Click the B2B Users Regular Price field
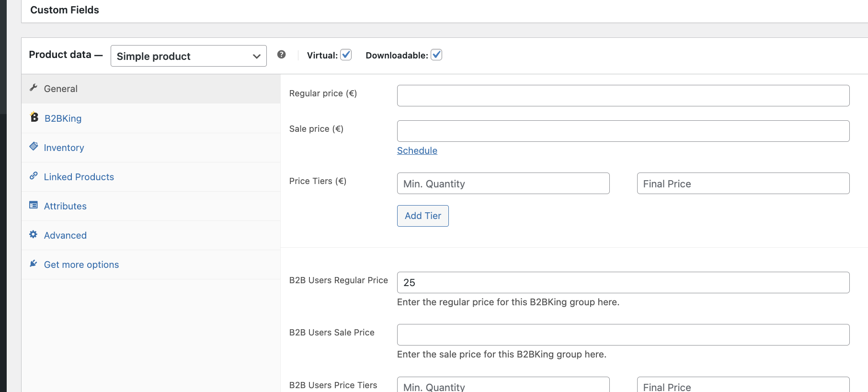The width and height of the screenshot is (868, 392). (x=623, y=282)
